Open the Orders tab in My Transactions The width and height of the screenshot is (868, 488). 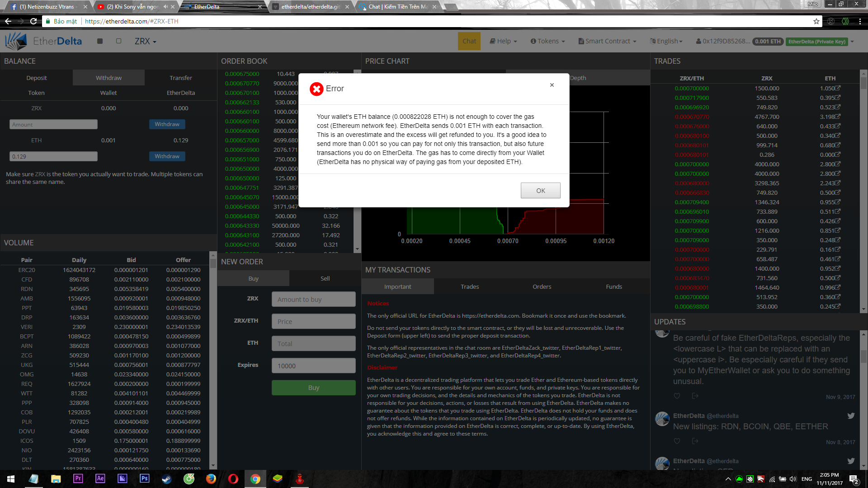[542, 286]
